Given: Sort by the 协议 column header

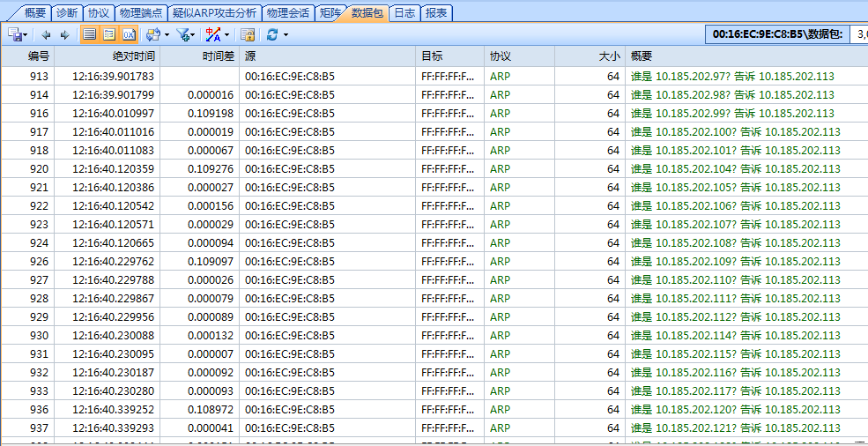Looking at the screenshot, I should coord(500,56).
